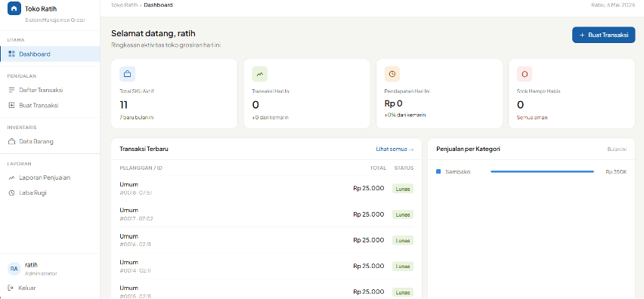Click the Data Barang bag icon

click(11, 141)
